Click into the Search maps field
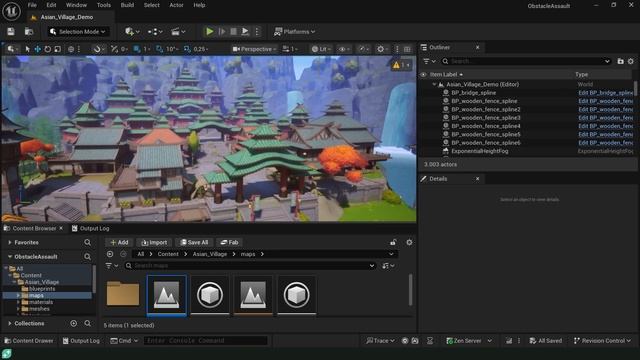640x360 pixels. 250,266
